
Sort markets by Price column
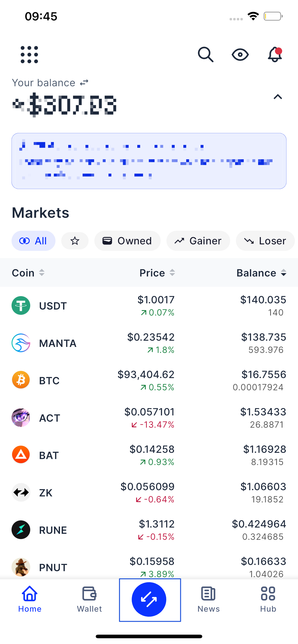tap(157, 273)
